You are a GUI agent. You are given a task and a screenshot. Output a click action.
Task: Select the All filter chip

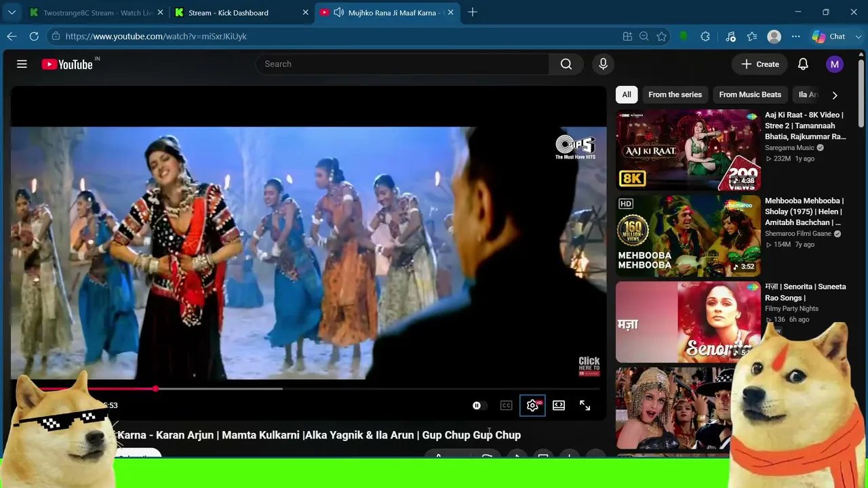click(x=627, y=95)
